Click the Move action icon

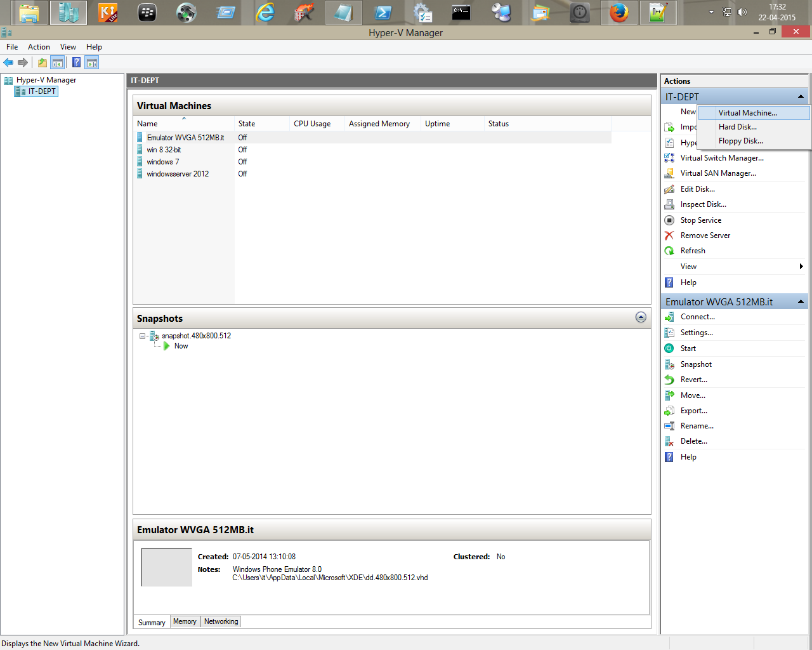pos(669,395)
